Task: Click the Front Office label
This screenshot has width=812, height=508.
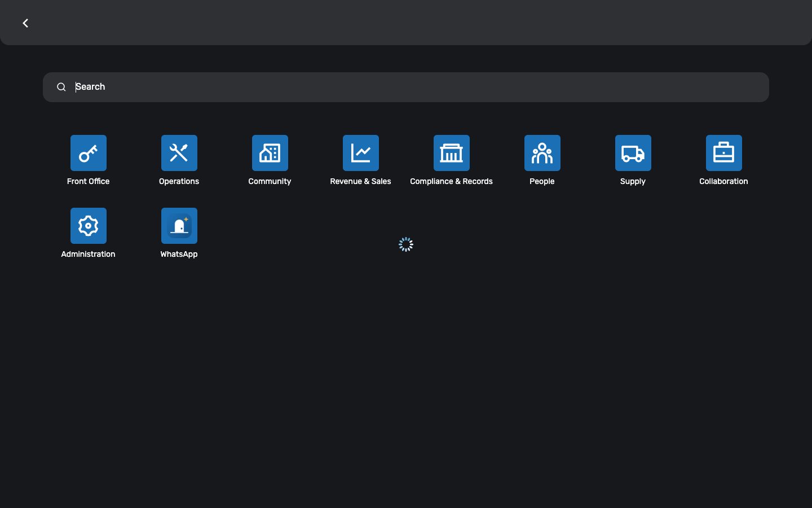Action: tap(89, 181)
